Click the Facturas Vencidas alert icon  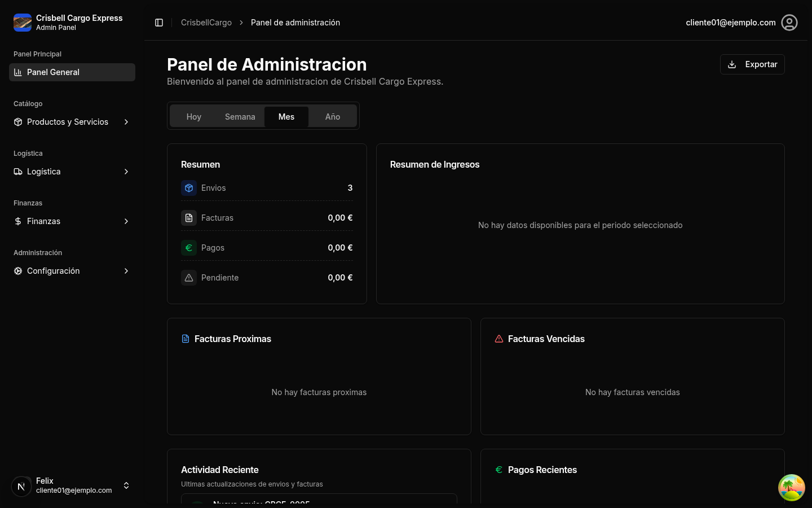pyautogui.click(x=499, y=339)
